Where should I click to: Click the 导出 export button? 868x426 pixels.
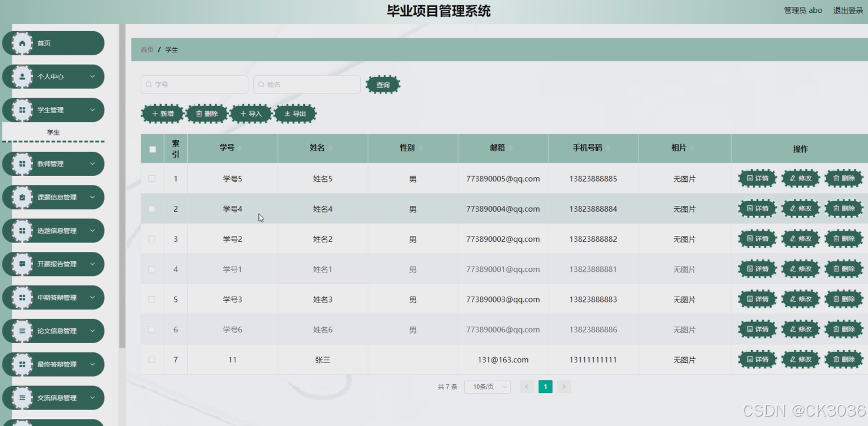(x=295, y=114)
